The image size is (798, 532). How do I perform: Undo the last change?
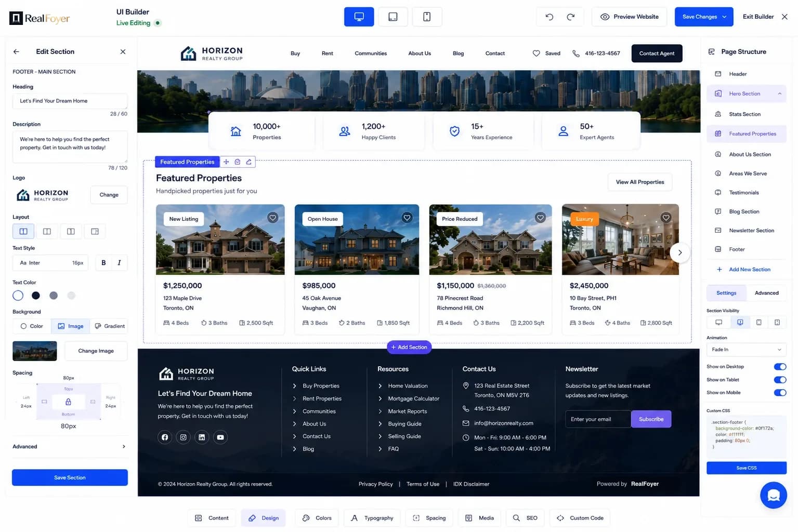coord(549,17)
